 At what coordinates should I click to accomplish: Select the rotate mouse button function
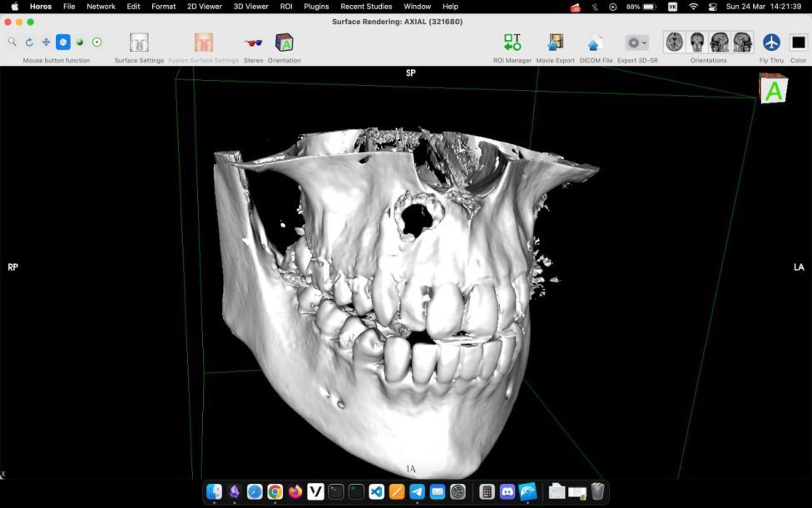[x=29, y=42]
